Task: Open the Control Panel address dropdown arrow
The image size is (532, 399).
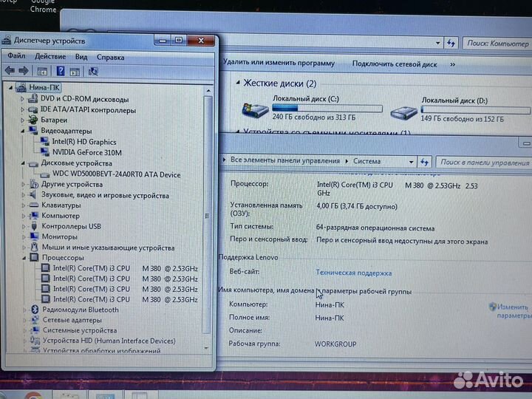Action: (x=412, y=162)
